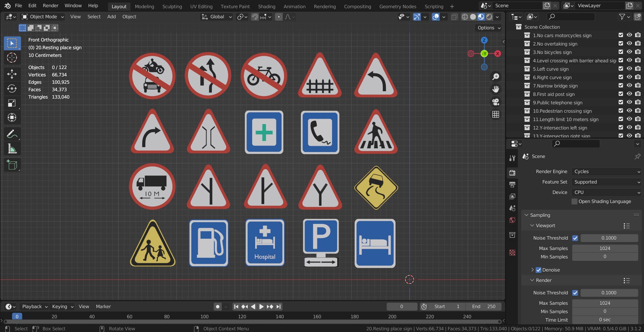Activate the Scale tool
The image size is (644, 332).
(x=12, y=103)
